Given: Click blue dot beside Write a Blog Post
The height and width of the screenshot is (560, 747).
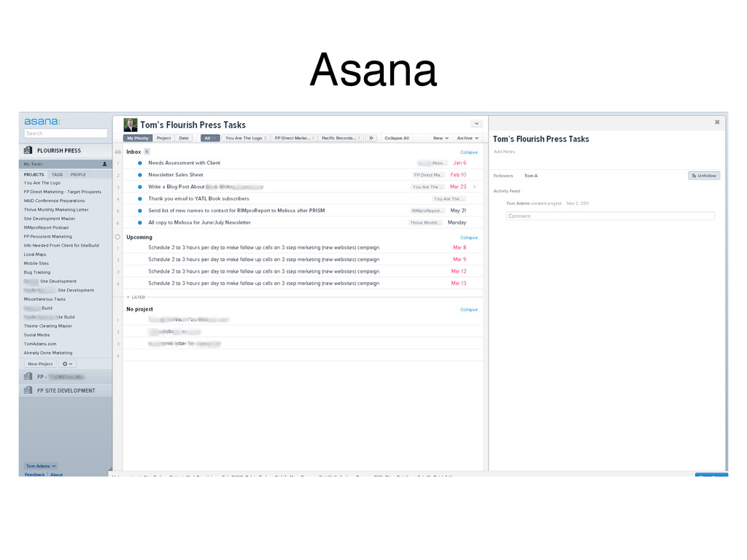Looking at the screenshot, I should (140, 187).
